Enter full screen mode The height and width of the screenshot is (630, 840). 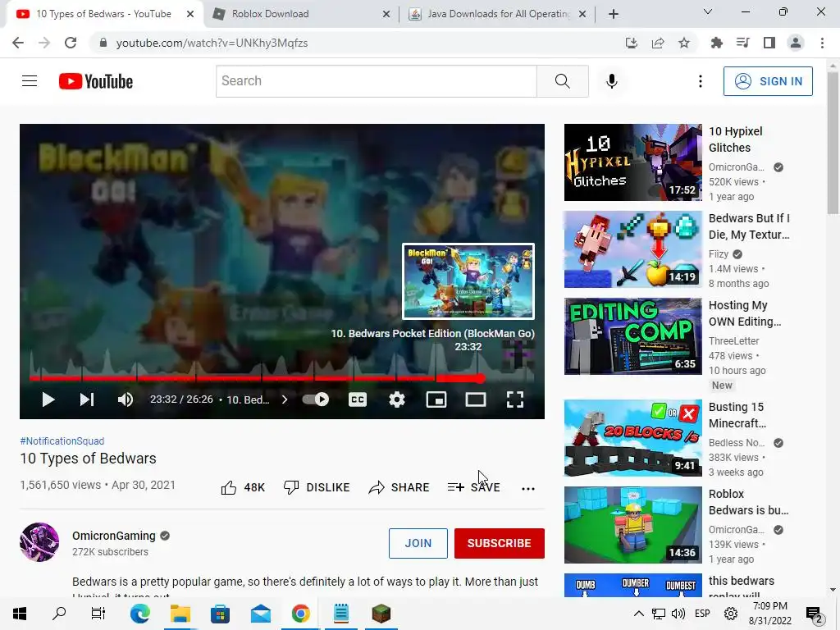pyautogui.click(x=515, y=399)
